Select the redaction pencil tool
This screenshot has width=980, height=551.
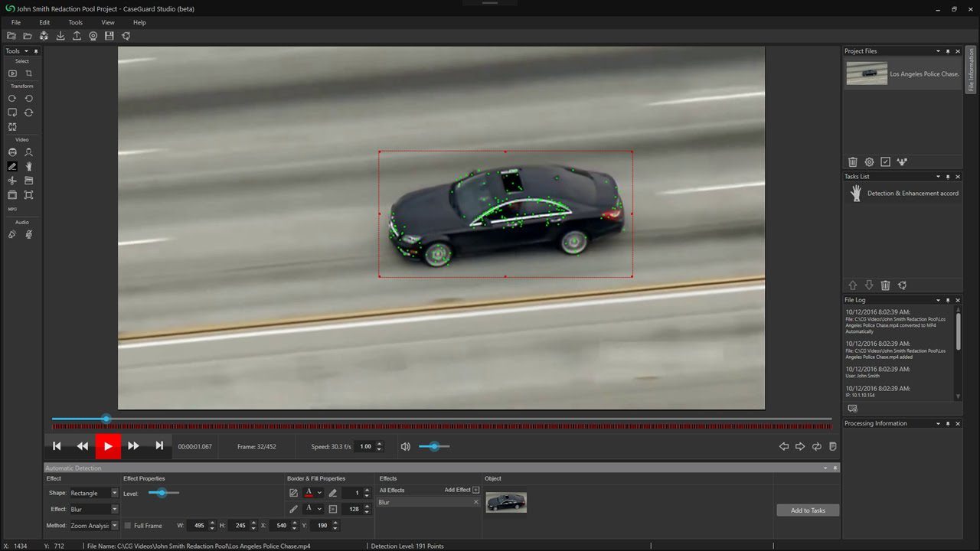[11, 166]
